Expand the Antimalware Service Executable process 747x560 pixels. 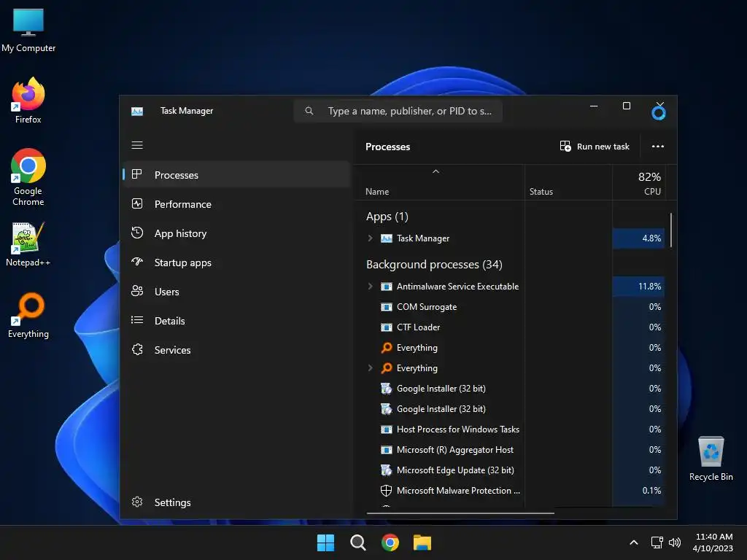[370, 286]
